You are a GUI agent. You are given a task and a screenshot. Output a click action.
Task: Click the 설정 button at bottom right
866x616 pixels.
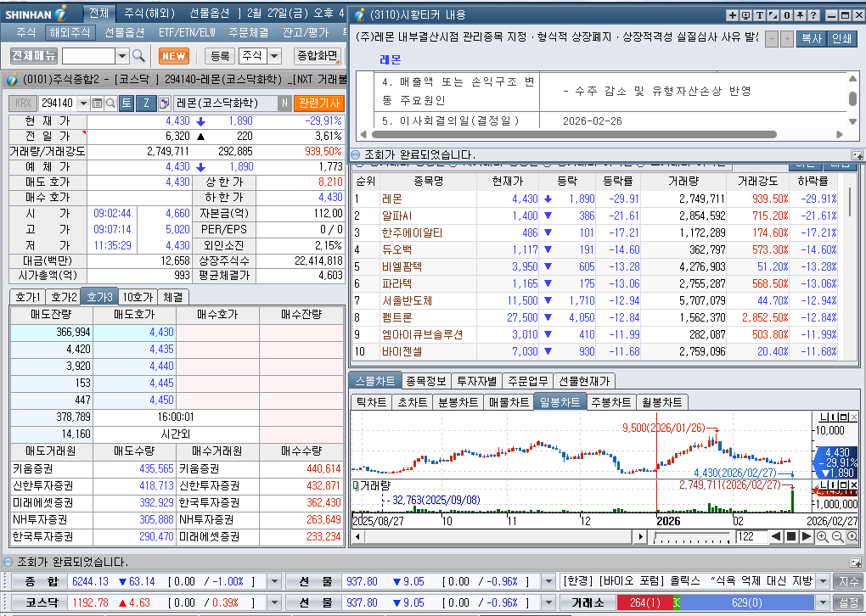(x=848, y=602)
